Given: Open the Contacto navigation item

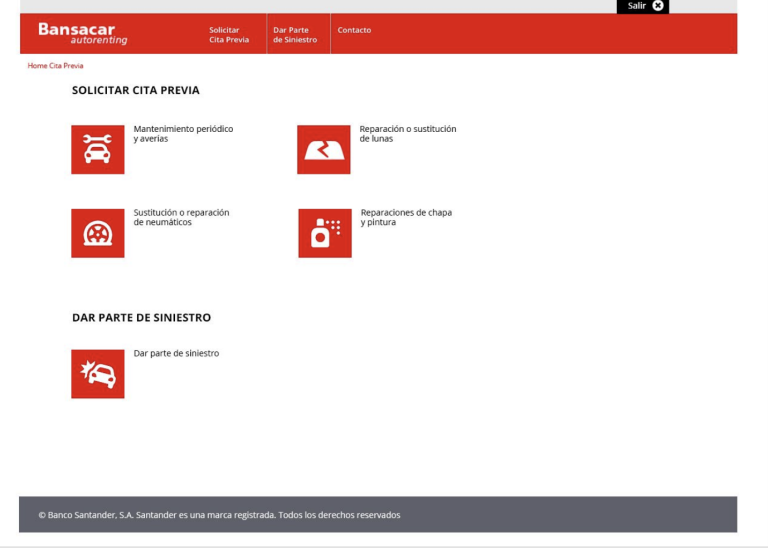Looking at the screenshot, I should [354, 30].
